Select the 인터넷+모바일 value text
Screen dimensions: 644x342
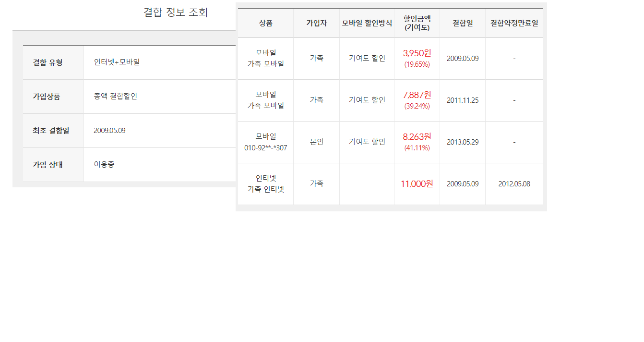[117, 62]
